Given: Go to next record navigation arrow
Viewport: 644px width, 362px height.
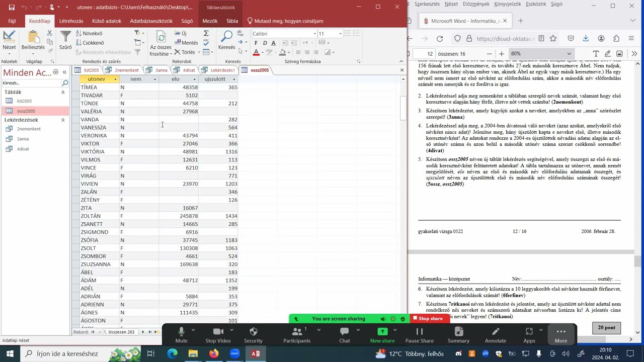Looking at the screenshot, I should [143, 332].
